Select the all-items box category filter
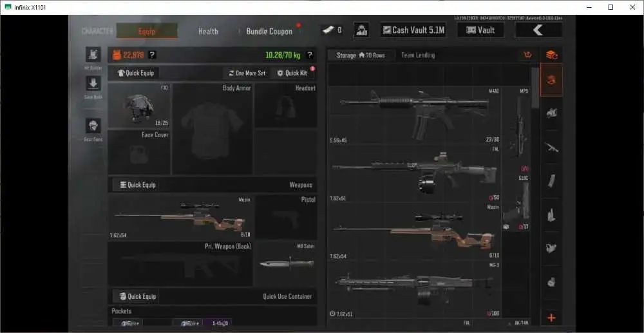644x333 pixels. click(x=551, y=80)
